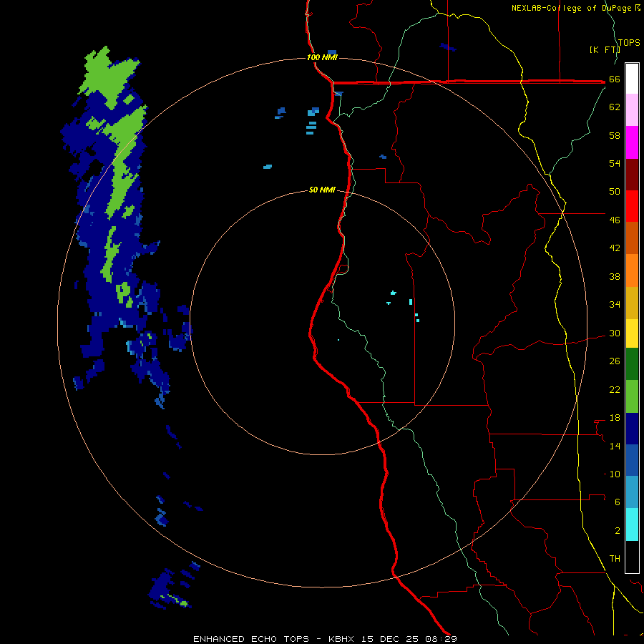This screenshot has height=644, width=644.
Task: Click the light pink legend swatch
Action: (x=632, y=109)
